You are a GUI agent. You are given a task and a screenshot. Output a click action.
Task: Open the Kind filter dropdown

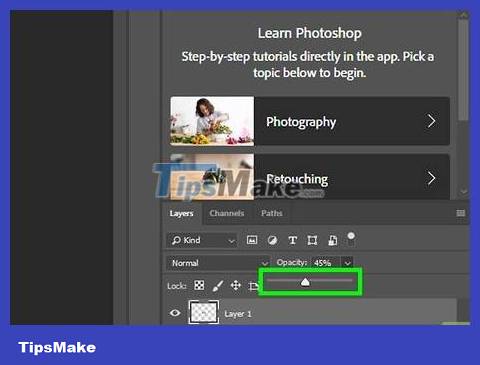(202, 240)
